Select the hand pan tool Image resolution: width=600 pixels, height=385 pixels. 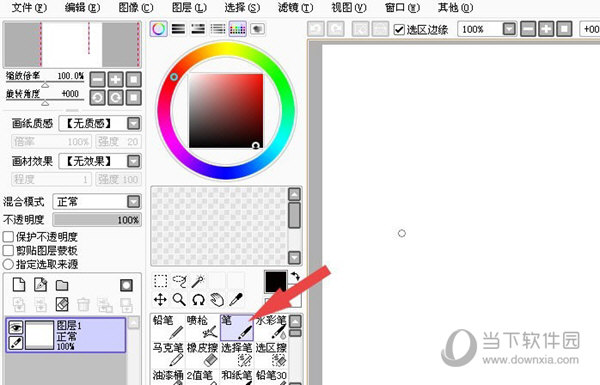tap(217, 300)
